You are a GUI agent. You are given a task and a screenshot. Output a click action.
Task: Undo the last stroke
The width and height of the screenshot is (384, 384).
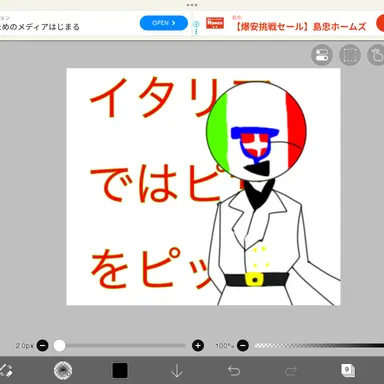click(x=234, y=370)
